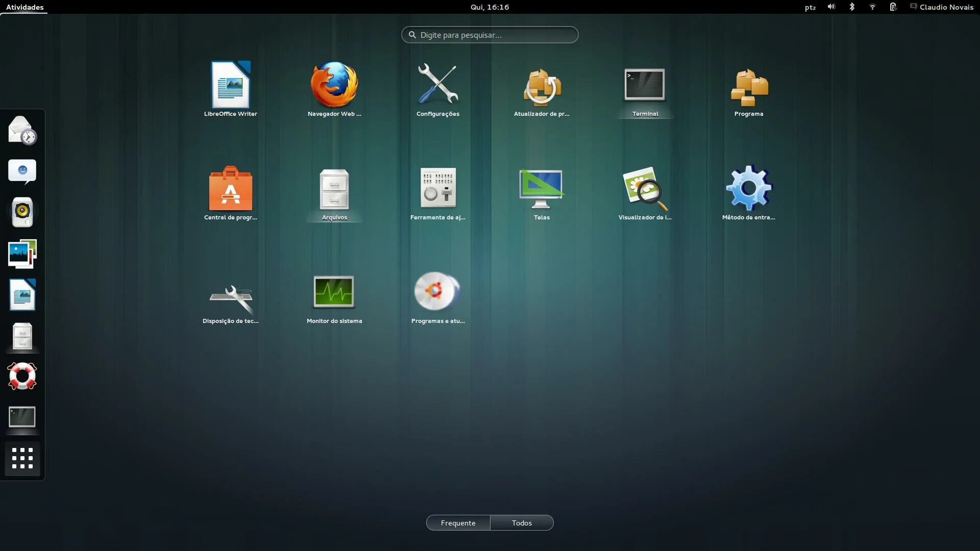The width and height of the screenshot is (980, 551).
Task: Switch to the Todos view
Action: (x=522, y=522)
